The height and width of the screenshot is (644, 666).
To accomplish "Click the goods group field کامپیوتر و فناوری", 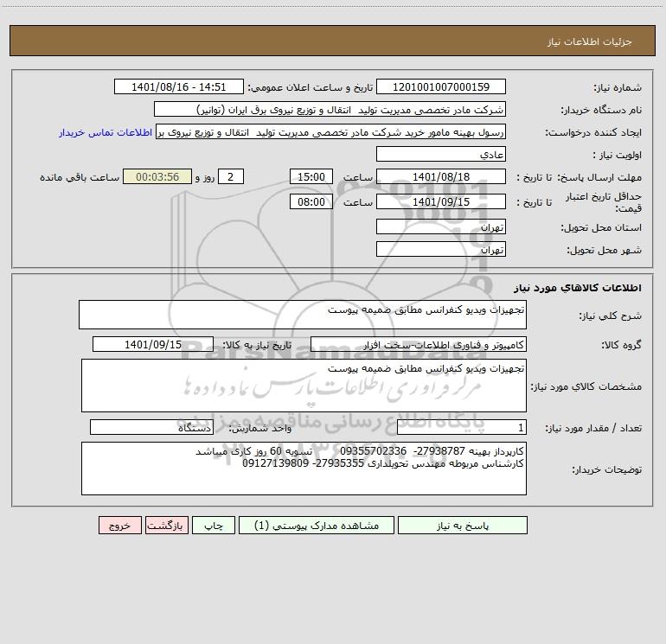I will click(419, 344).
